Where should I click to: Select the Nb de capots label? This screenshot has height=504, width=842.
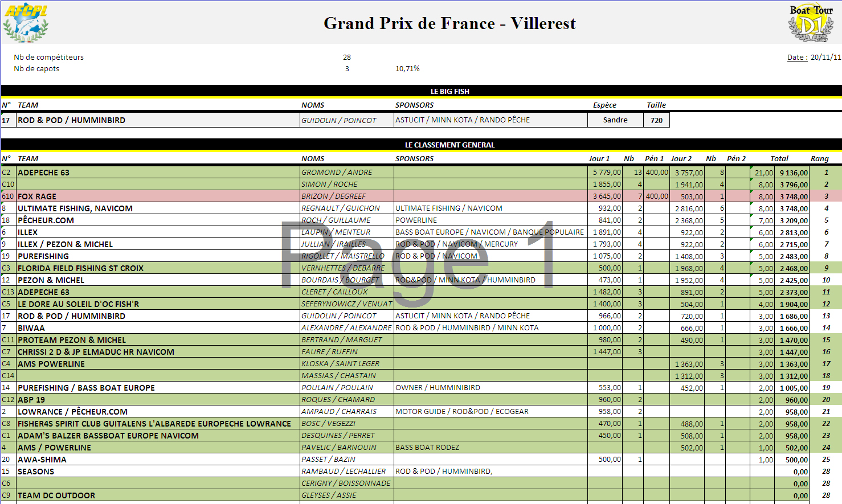(36, 68)
